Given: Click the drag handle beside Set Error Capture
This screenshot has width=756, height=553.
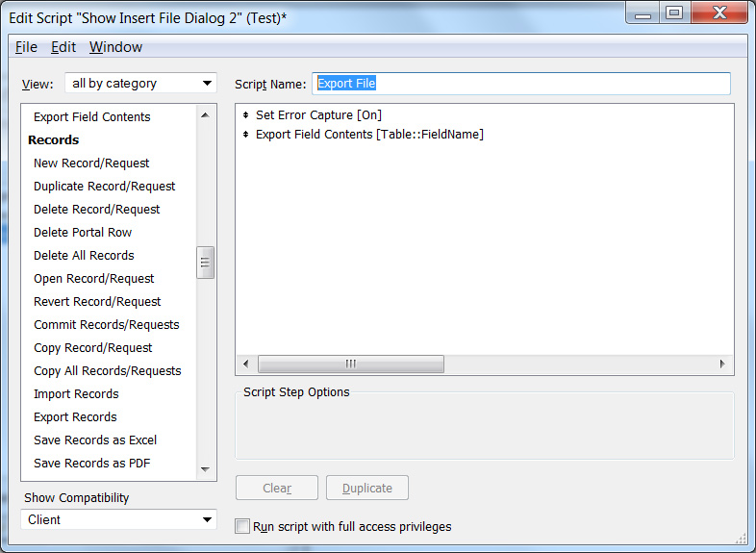Looking at the screenshot, I should [246, 115].
